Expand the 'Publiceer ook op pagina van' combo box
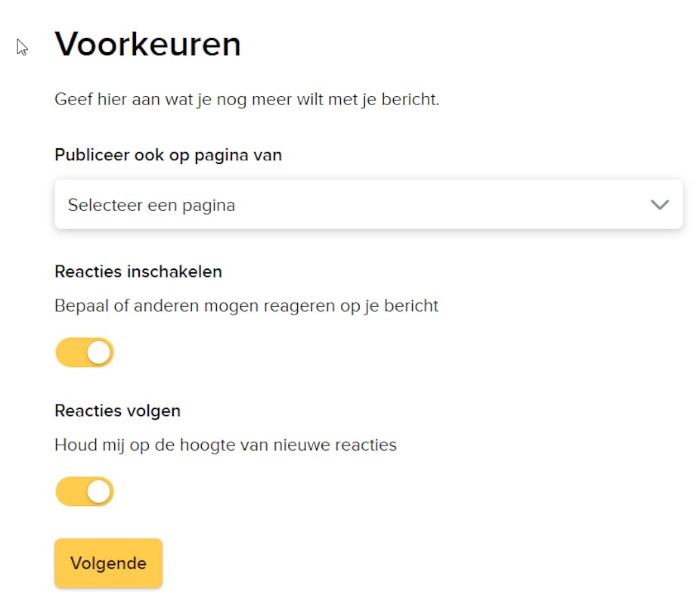Viewport: 700px width, 605px height. pyautogui.click(x=368, y=205)
